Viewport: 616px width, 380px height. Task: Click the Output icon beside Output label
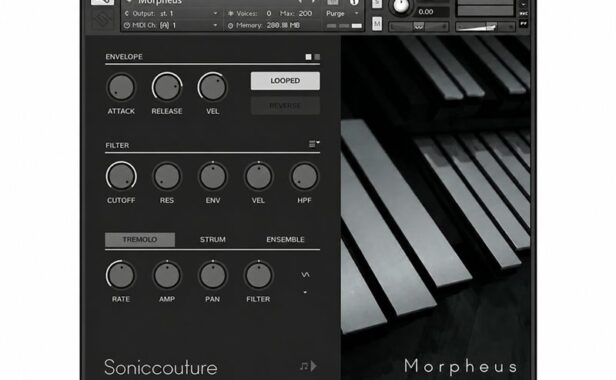pos(126,13)
